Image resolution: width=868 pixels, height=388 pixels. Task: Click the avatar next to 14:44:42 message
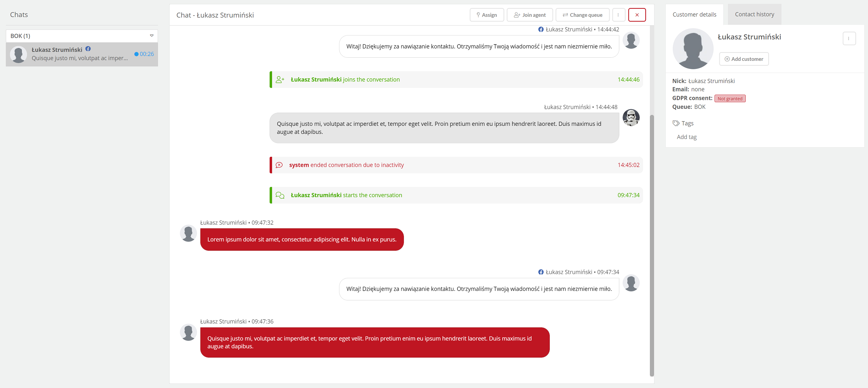631,40
